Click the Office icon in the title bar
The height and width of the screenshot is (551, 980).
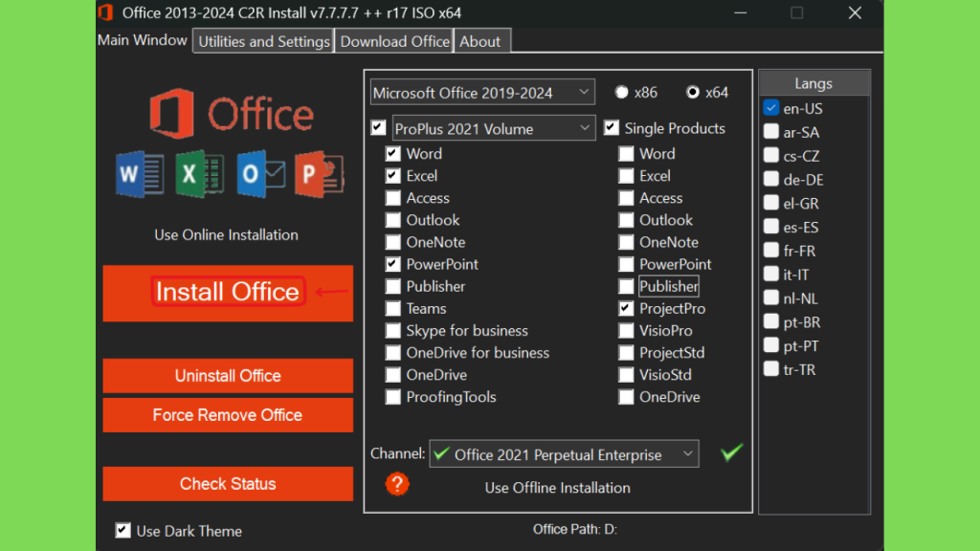click(x=105, y=12)
